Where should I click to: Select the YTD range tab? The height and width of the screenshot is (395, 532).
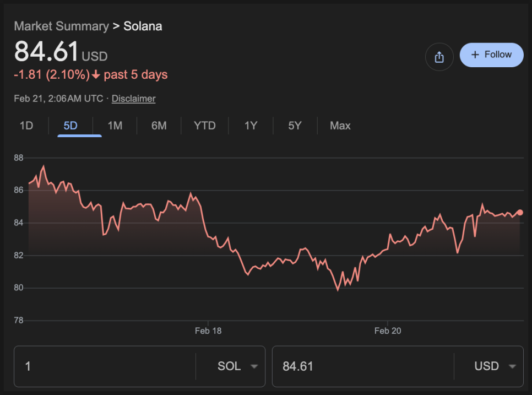pos(204,126)
